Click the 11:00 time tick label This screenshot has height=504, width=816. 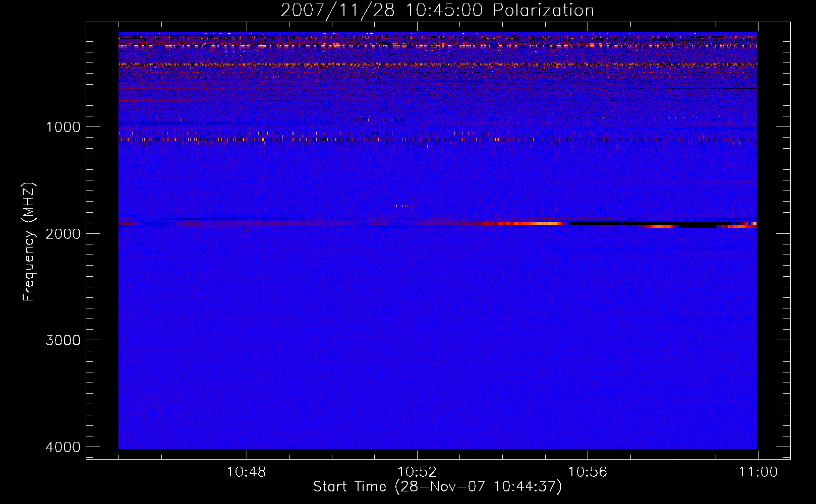pos(758,472)
